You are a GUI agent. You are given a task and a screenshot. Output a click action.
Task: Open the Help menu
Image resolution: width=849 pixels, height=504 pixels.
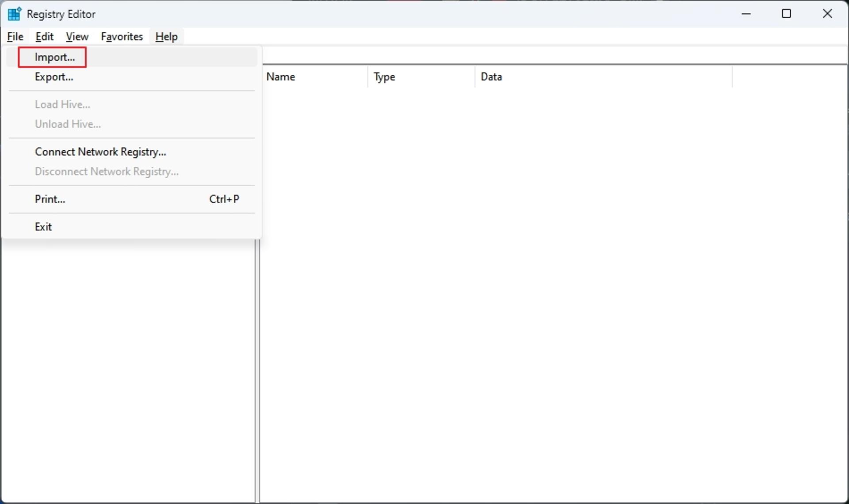[x=167, y=37]
